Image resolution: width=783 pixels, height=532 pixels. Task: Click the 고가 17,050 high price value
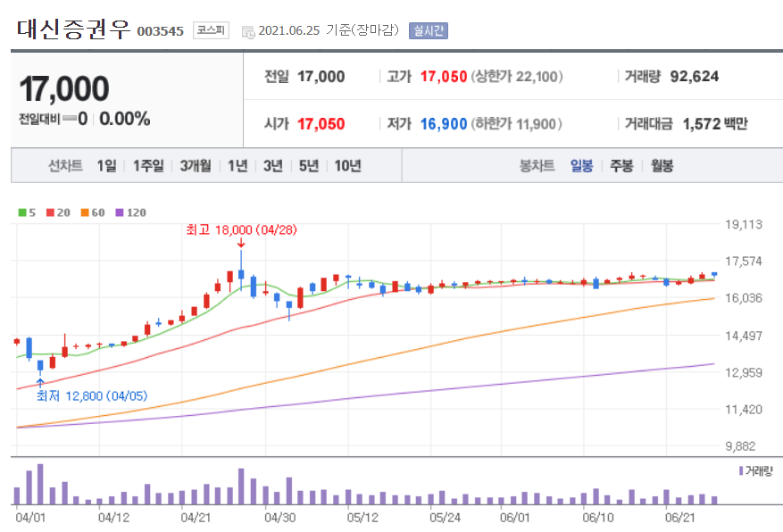click(444, 77)
